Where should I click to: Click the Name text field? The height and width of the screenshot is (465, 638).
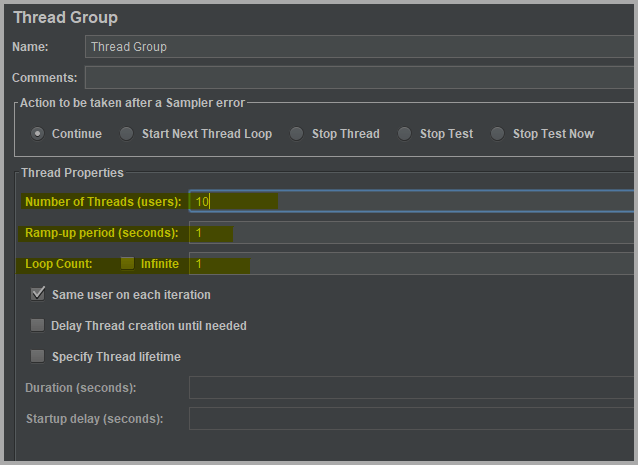point(360,47)
